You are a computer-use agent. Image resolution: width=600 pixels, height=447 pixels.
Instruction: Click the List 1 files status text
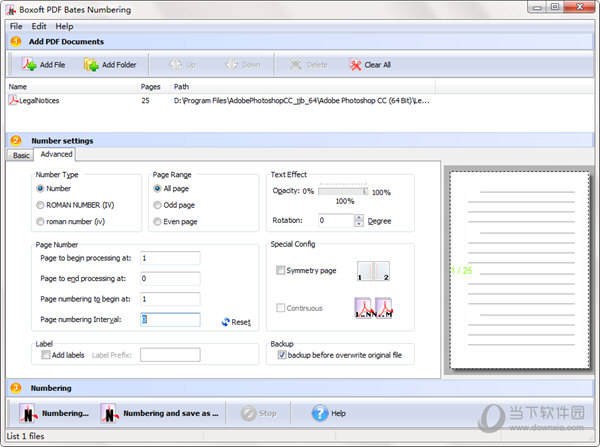25,436
